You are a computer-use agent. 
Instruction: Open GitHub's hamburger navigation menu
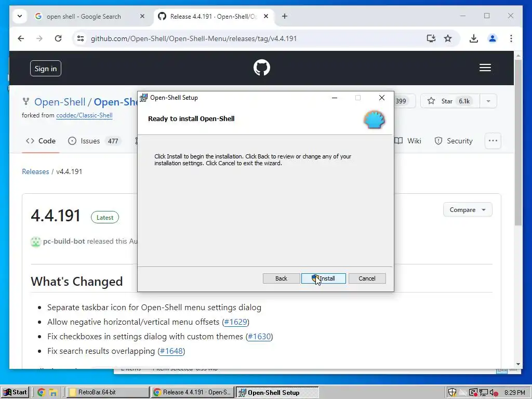point(485,68)
